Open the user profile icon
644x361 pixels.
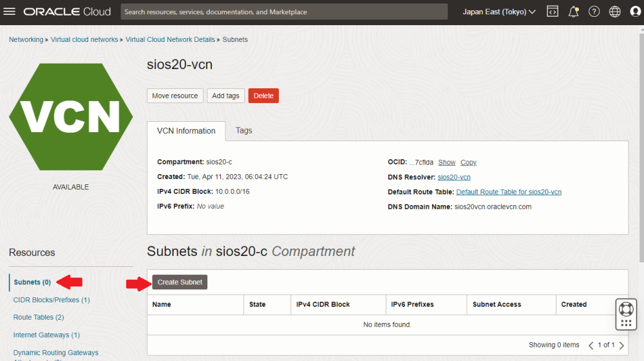(635, 12)
